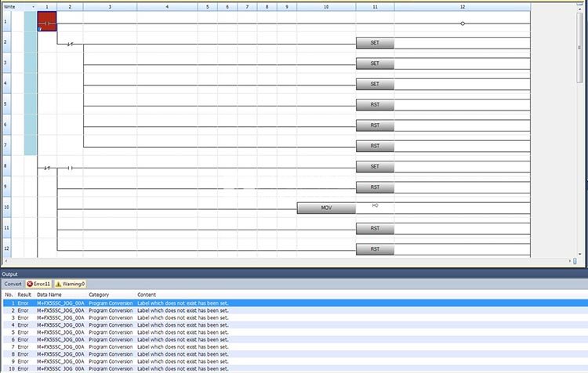
Task: Select the output coil at the end of row 1
Action: point(463,24)
